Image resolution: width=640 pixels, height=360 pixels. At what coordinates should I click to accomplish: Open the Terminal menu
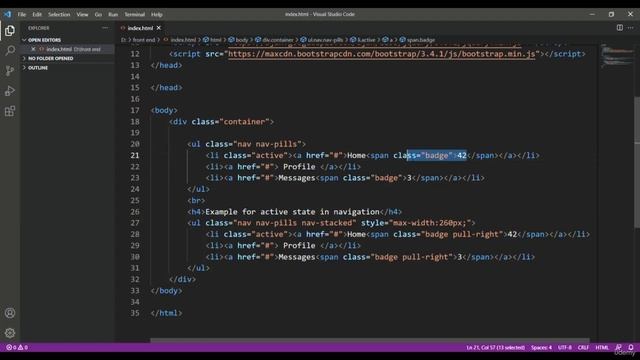pyautogui.click(x=135, y=14)
